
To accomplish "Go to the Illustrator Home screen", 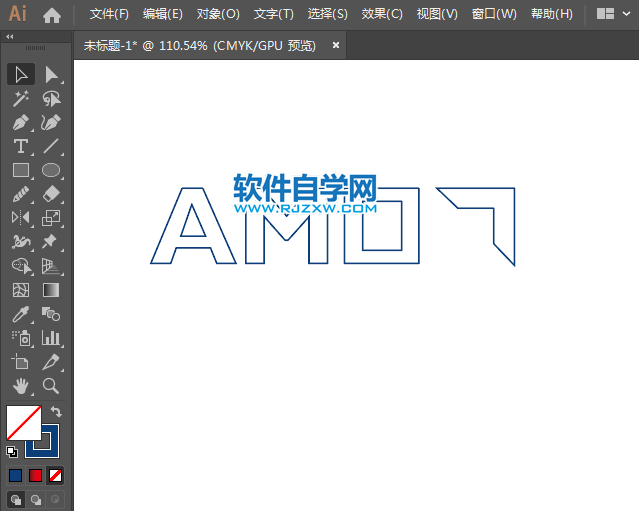I will click(x=52, y=15).
